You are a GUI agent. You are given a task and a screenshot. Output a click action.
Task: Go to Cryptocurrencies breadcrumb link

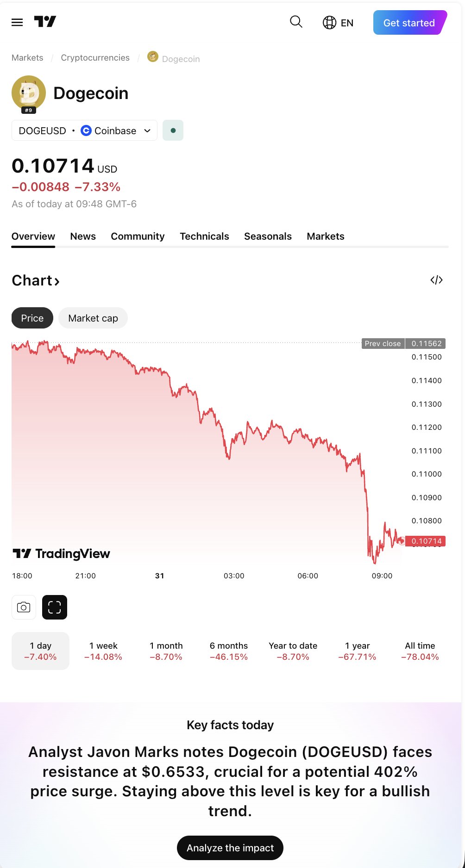(x=95, y=58)
